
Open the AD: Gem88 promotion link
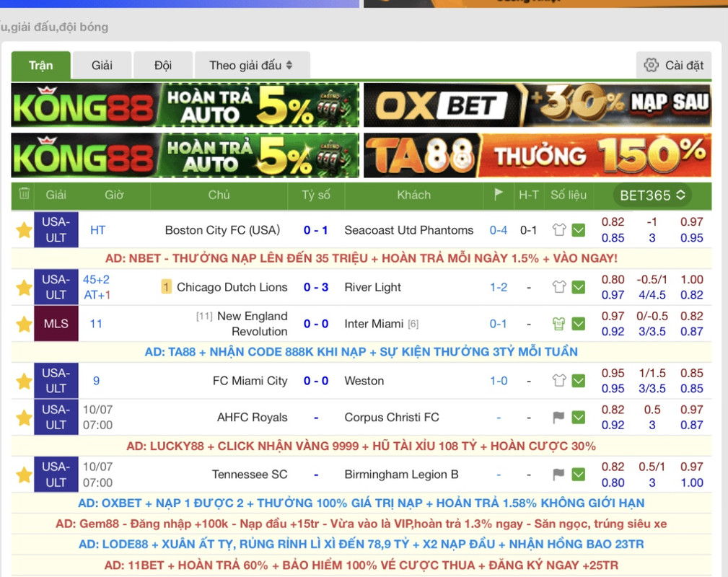click(x=361, y=524)
